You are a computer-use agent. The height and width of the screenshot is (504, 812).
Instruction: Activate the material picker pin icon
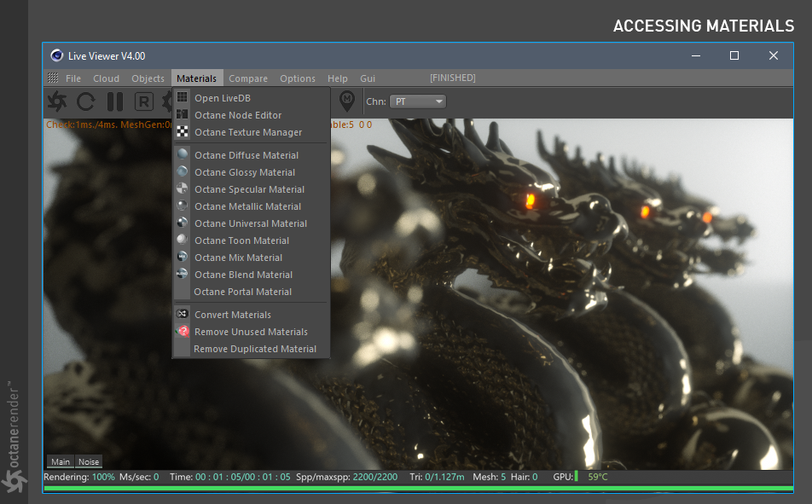point(347,101)
